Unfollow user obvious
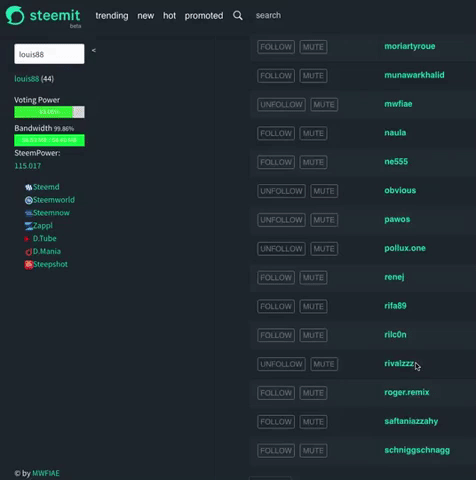 [281, 191]
